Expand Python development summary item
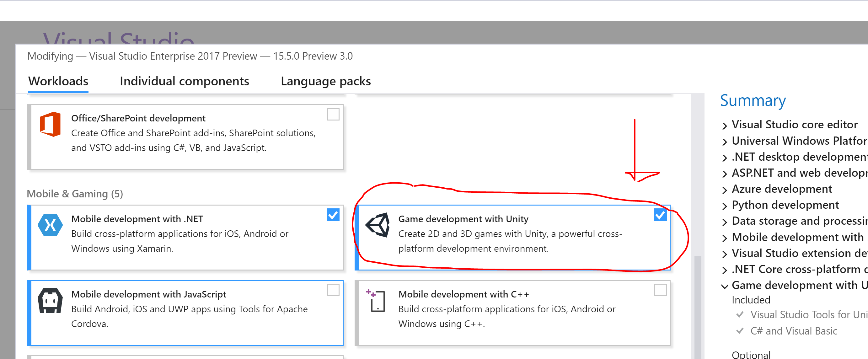The height and width of the screenshot is (359, 868). coord(725,206)
